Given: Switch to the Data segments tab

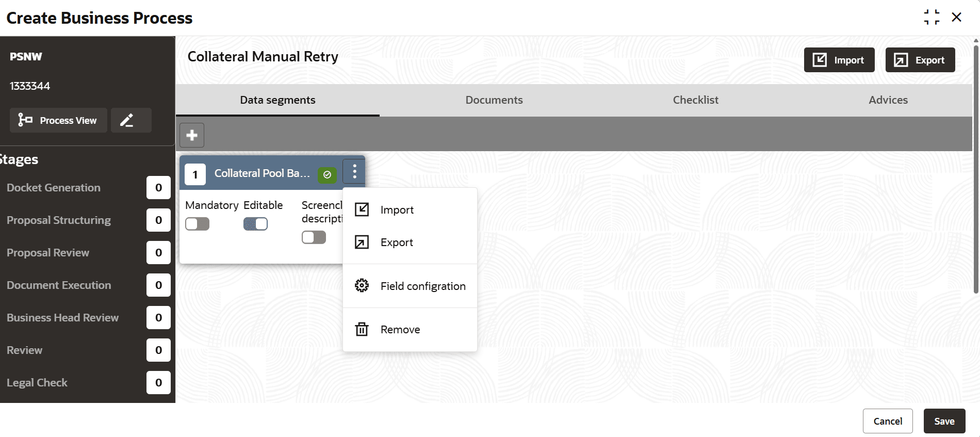Looking at the screenshot, I should [277, 100].
